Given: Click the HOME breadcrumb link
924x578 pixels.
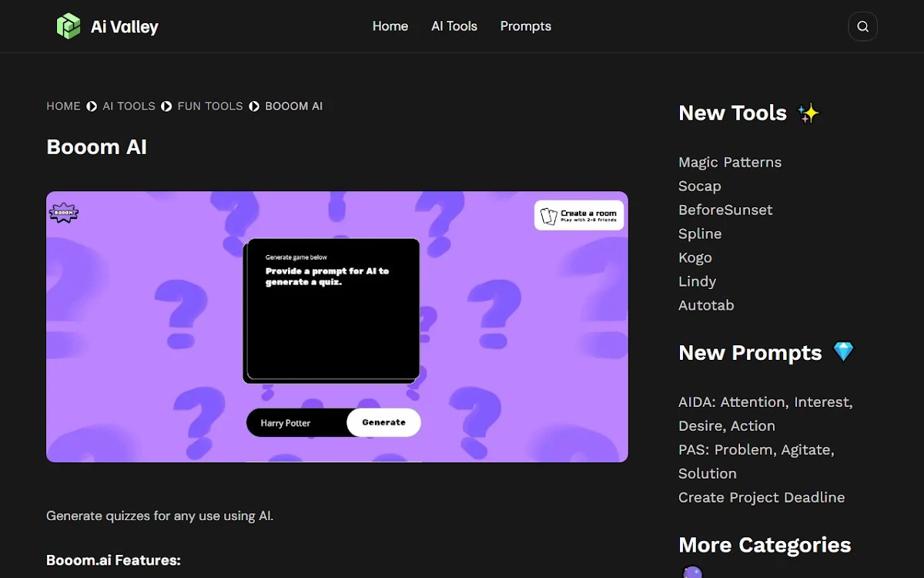Looking at the screenshot, I should [63, 106].
